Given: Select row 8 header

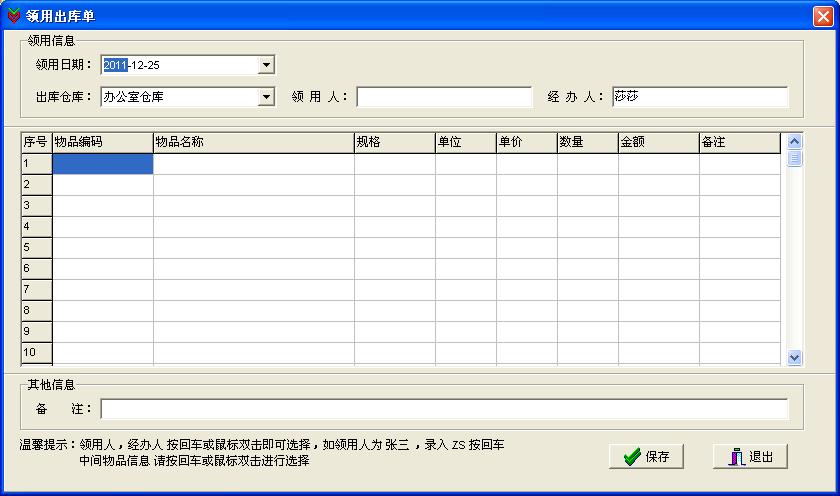Looking at the screenshot, I should pos(36,311).
